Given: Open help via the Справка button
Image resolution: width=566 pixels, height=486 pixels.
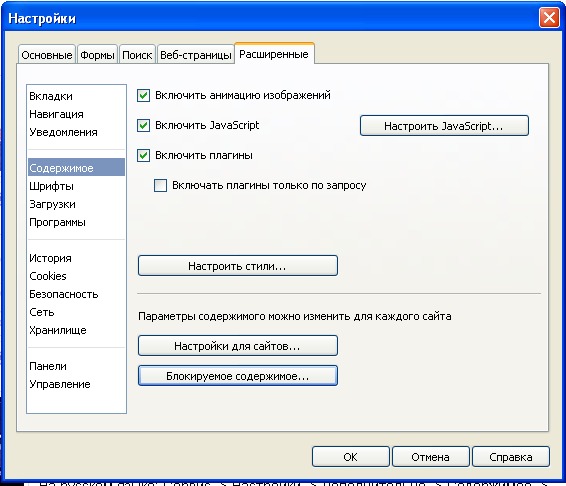Looking at the screenshot, I should (511, 457).
